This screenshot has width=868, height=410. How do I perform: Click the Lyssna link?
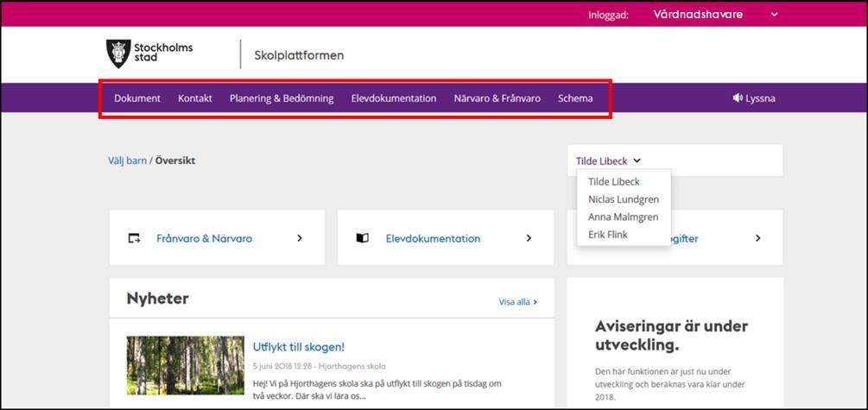[x=760, y=98]
